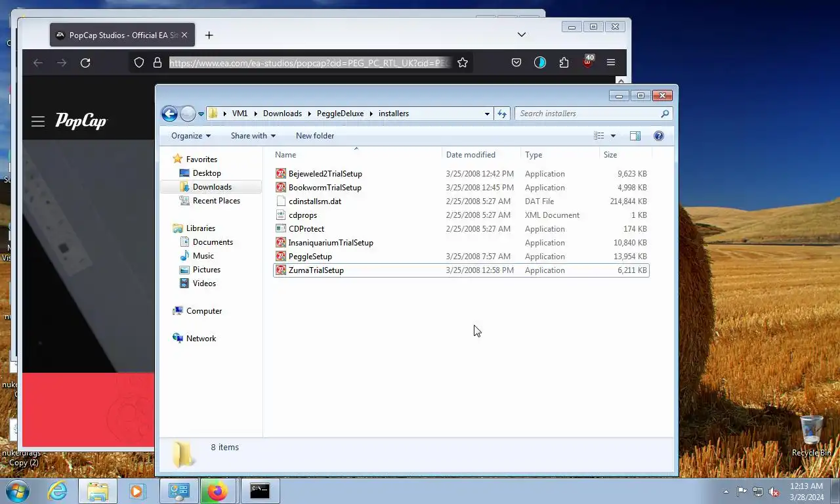Sort files by the Type column header
The height and width of the screenshot is (504, 840).
point(560,155)
